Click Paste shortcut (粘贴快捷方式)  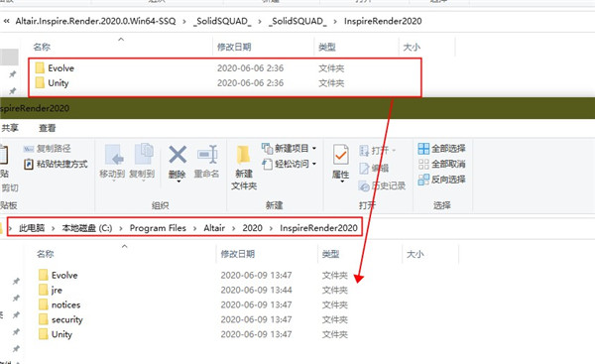pos(56,164)
